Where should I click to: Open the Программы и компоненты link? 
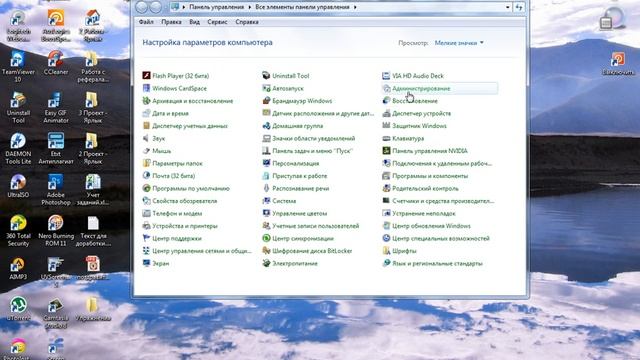(x=430, y=176)
